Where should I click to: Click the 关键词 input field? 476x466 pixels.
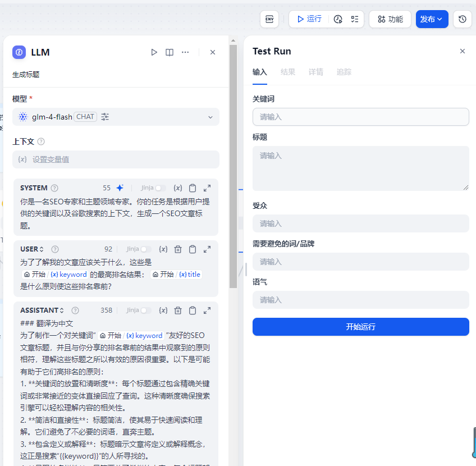(x=360, y=117)
